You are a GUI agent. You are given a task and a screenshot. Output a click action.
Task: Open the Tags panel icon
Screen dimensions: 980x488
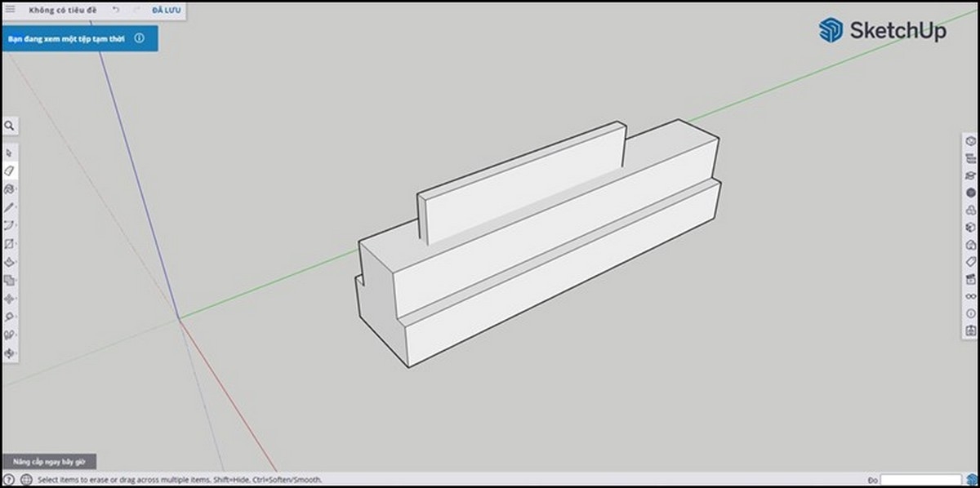(970, 262)
